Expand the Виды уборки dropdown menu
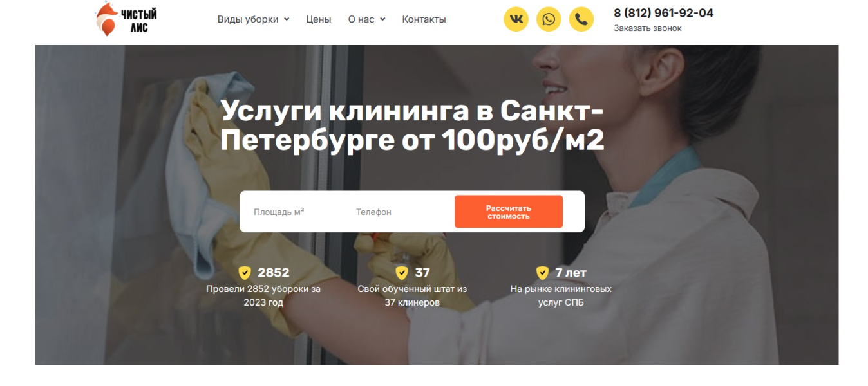The height and width of the screenshot is (386, 868). [253, 19]
